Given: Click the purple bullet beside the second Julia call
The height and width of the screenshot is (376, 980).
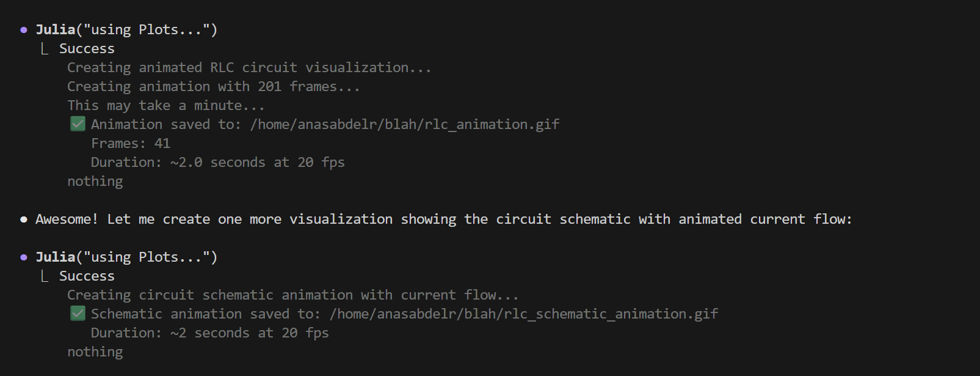Looking at the screenshot, I should [x=24, y=257].
